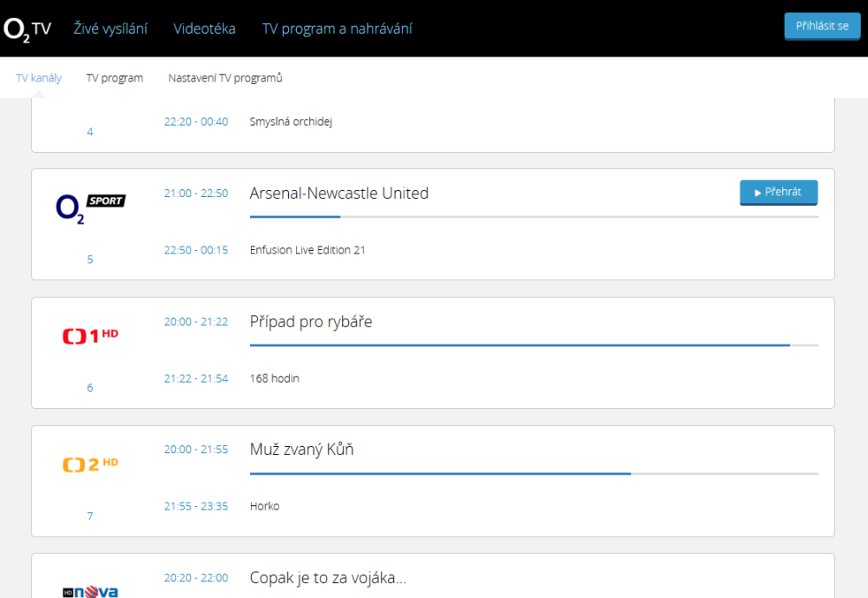Open Arsenal-Newcastle United programme title

click(x=339, y=193)
